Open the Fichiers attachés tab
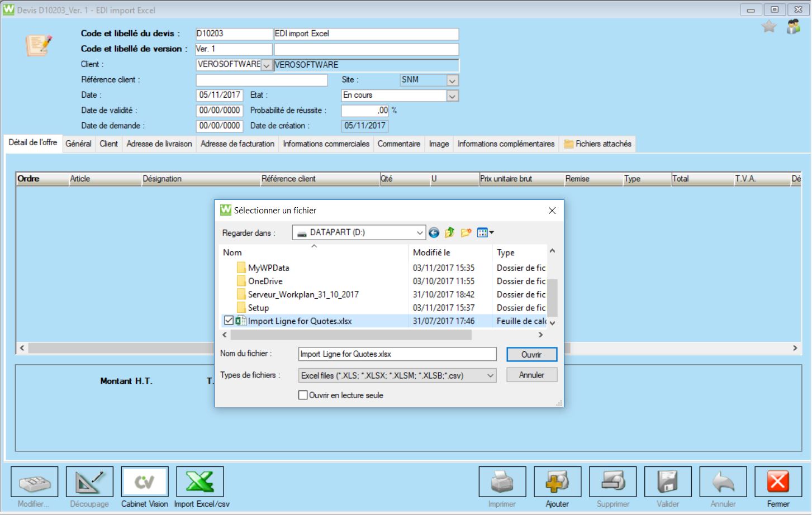 598,144
